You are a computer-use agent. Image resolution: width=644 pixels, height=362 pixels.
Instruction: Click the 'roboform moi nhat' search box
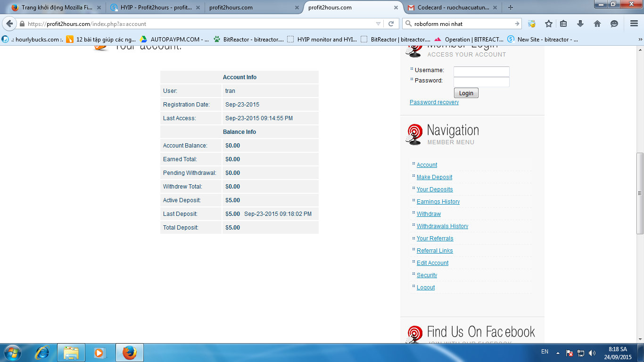(x=463, y=24)
